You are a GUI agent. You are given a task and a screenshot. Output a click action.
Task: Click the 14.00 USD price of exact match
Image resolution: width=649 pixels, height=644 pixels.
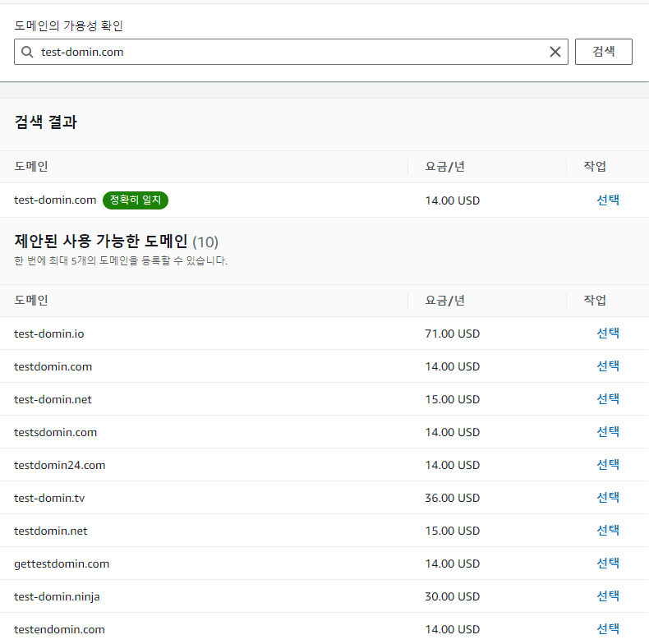tap(453, 200)
